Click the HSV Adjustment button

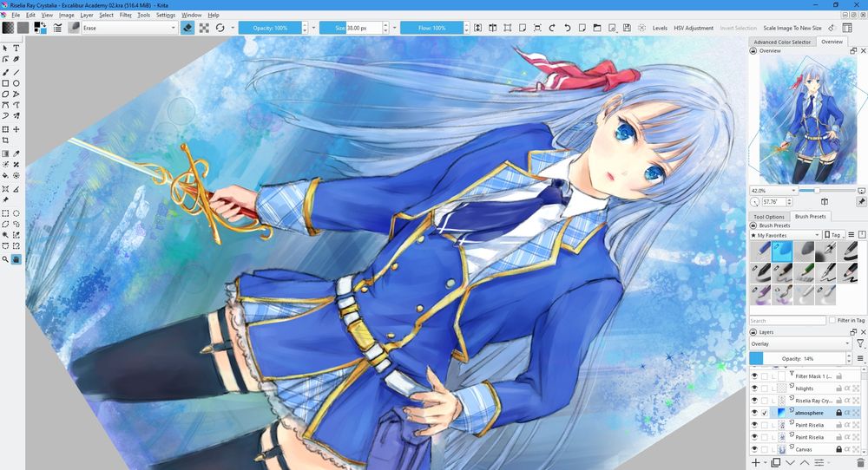pyautogui.click(x=693, y=28)
